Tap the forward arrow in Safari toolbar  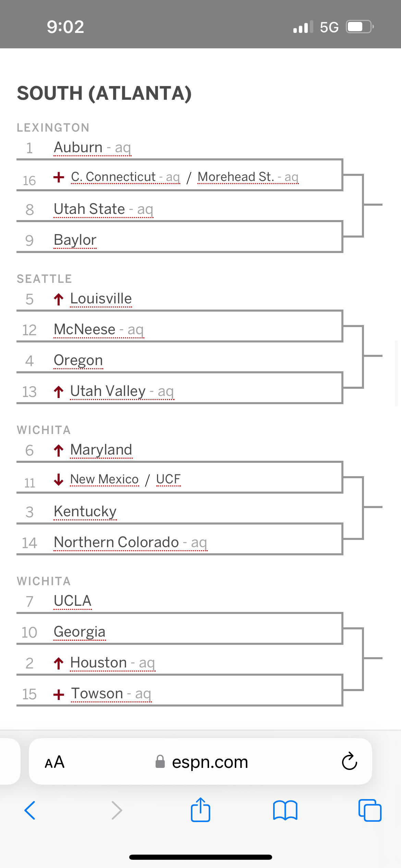[x=117, y=810]
